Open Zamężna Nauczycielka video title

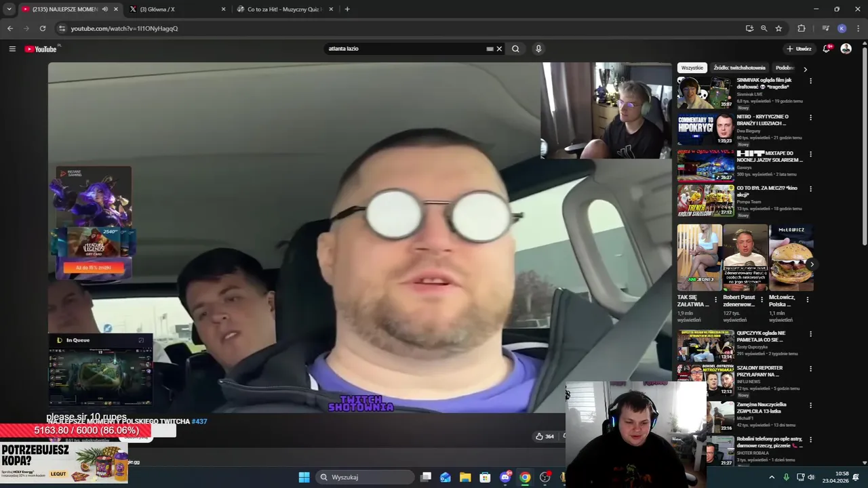[762, 408]
